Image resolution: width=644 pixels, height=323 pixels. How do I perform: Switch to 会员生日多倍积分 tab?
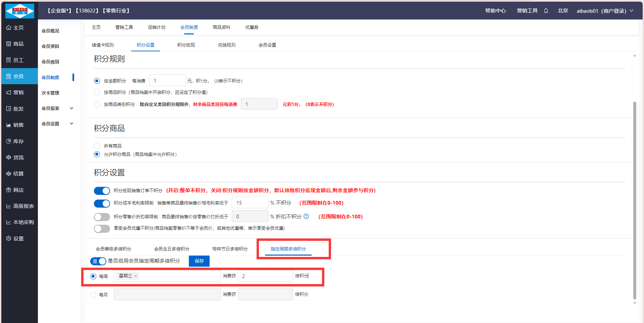(x=171, y=249)
